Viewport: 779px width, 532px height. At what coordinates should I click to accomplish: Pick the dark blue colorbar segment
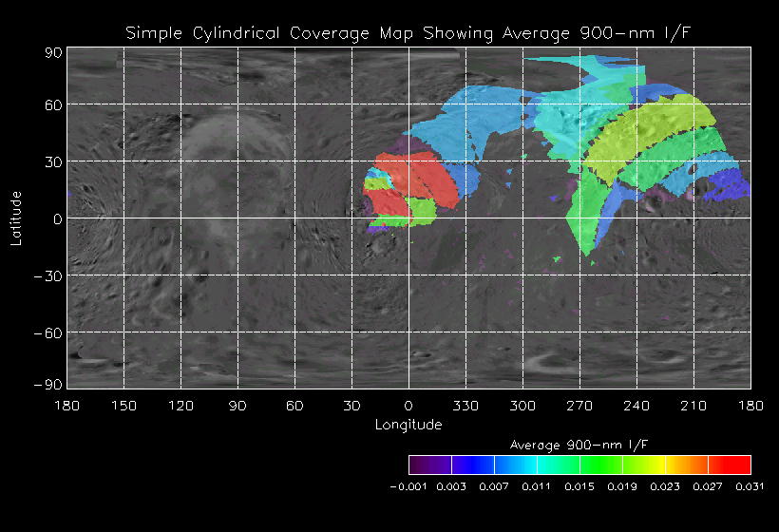click(x=473, y=465)
